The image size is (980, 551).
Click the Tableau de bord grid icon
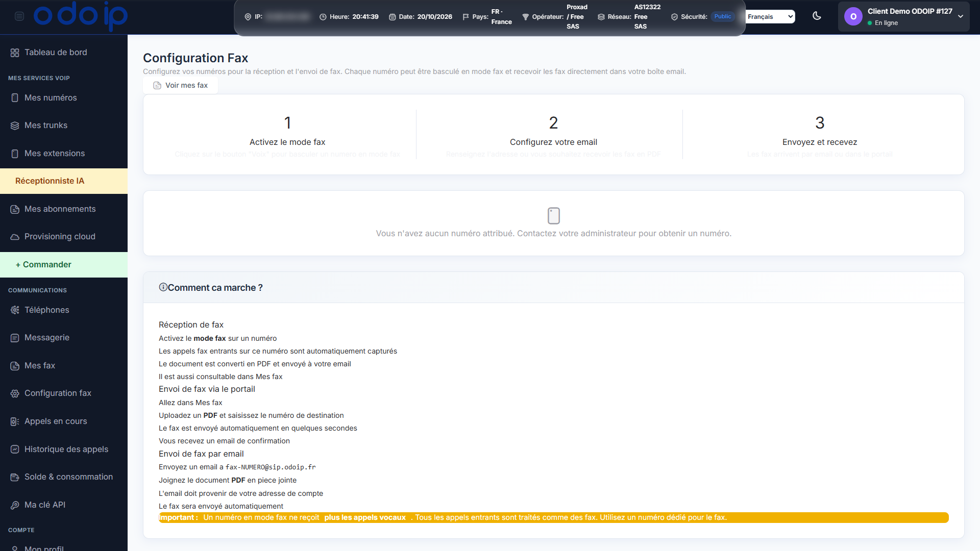15,53
